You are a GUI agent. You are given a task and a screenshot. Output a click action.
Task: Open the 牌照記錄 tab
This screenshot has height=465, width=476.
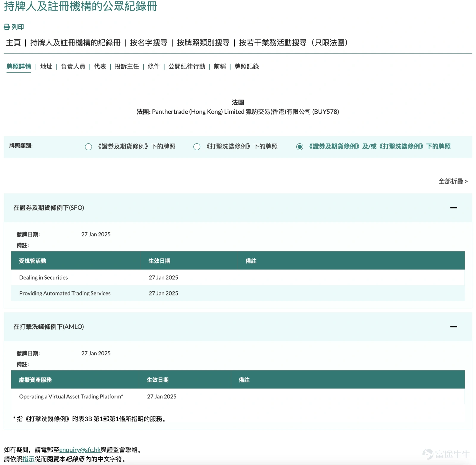pyautogui.click(x=246, y=67)
